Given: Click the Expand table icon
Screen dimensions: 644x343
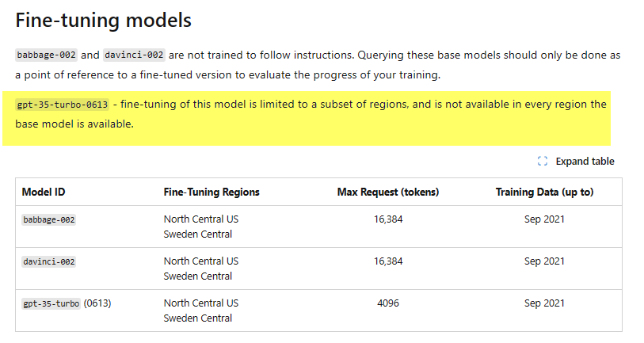Looking at the screenshot, I should click(x=542, y=161).
